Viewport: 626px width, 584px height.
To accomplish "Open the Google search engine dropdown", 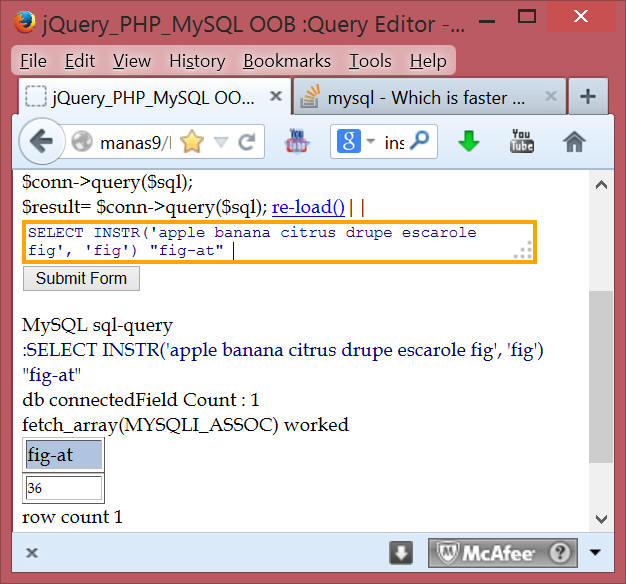I will click(x=355, y=142).
